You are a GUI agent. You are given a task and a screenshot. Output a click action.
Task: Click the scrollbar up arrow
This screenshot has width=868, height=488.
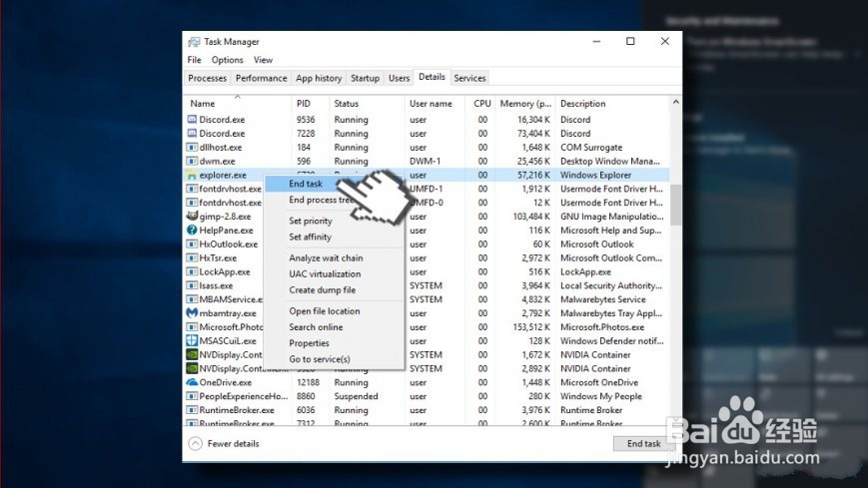coord(675,102)
